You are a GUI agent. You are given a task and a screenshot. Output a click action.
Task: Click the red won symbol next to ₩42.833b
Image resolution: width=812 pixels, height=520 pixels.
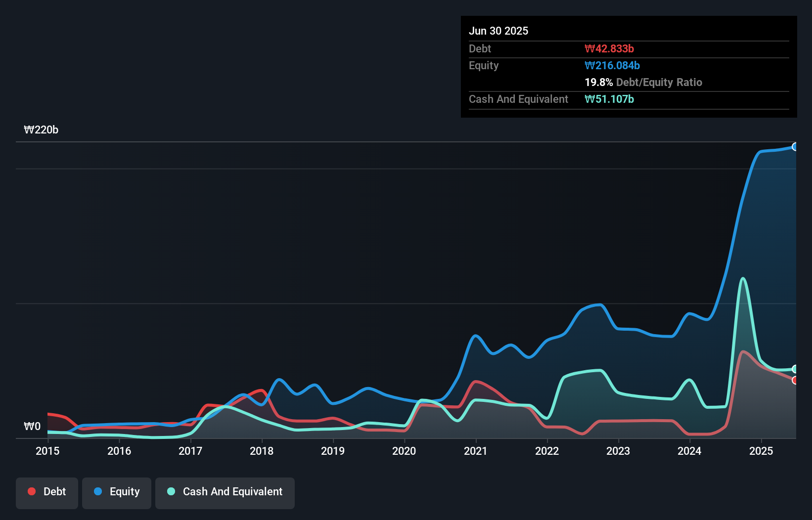(590, 48)
